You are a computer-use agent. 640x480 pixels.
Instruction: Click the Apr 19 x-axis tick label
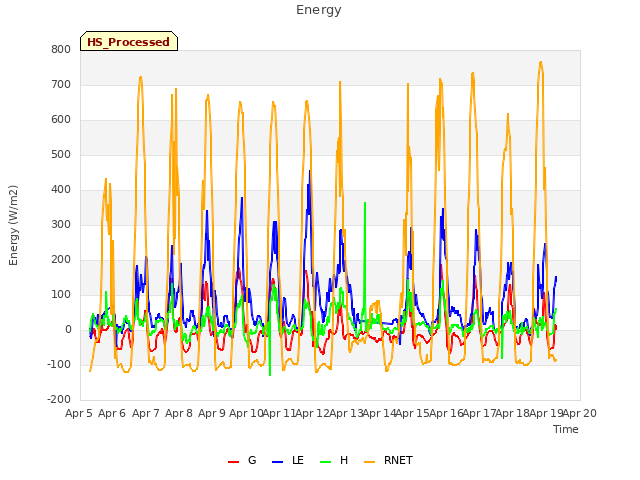[x=546, y=413]
